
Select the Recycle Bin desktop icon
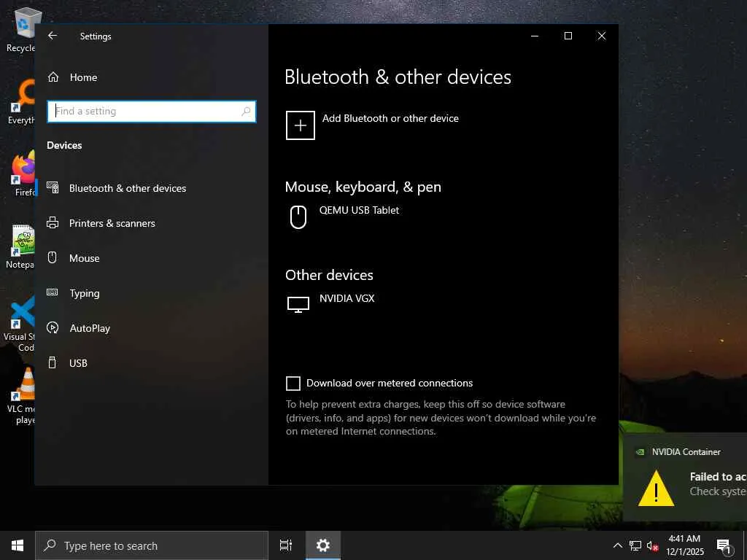coord(23,31)
